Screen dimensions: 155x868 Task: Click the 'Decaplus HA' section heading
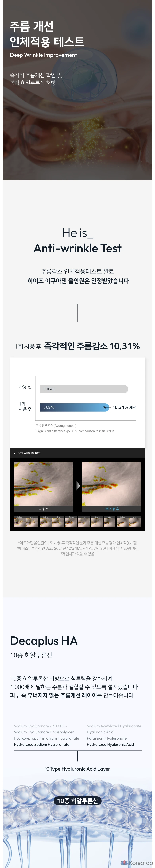click(x=44, y=641)
